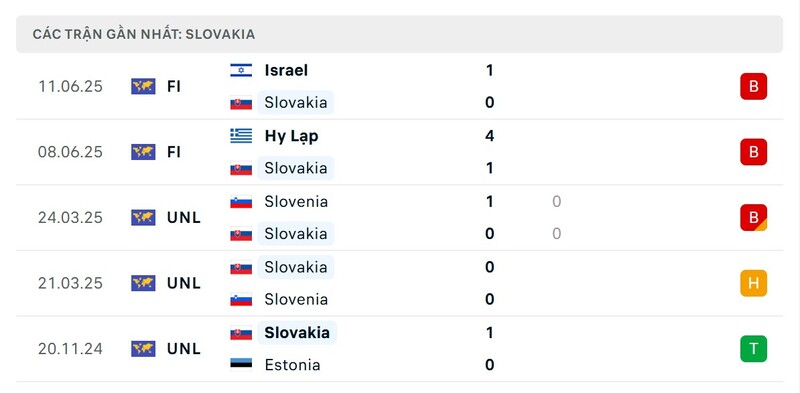Click world map icon for 11.06.25 FI match

143,86
